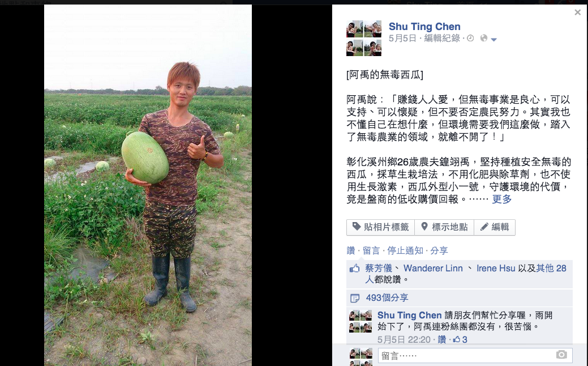Click the 編輯 edit pencil button
588x366 pixels.
pos(495,227)
